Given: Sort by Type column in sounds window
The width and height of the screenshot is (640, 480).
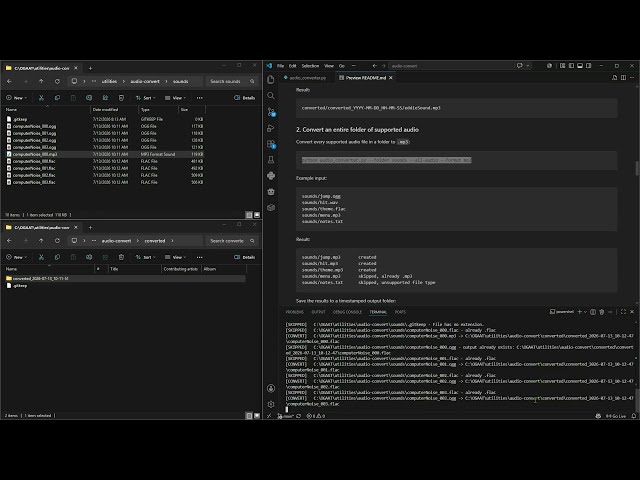Looking at the screenshot, I should [x=158, y=109].
